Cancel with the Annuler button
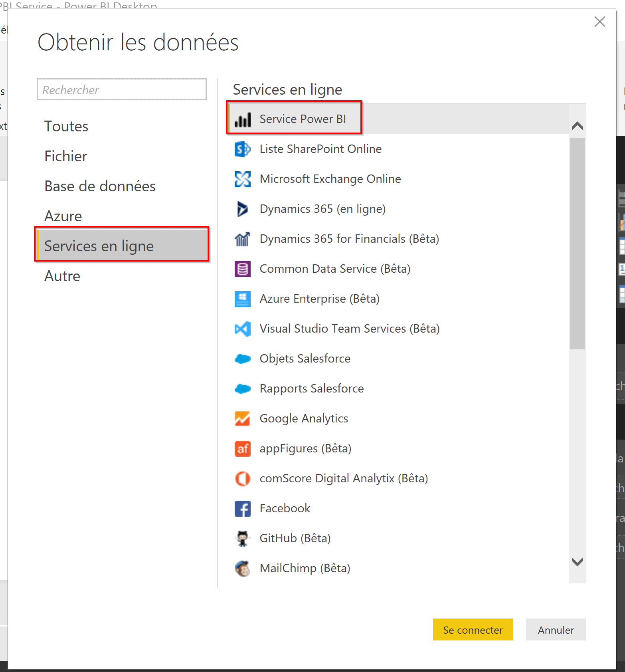This screenshot has width=625, height=672. point(555,630)
